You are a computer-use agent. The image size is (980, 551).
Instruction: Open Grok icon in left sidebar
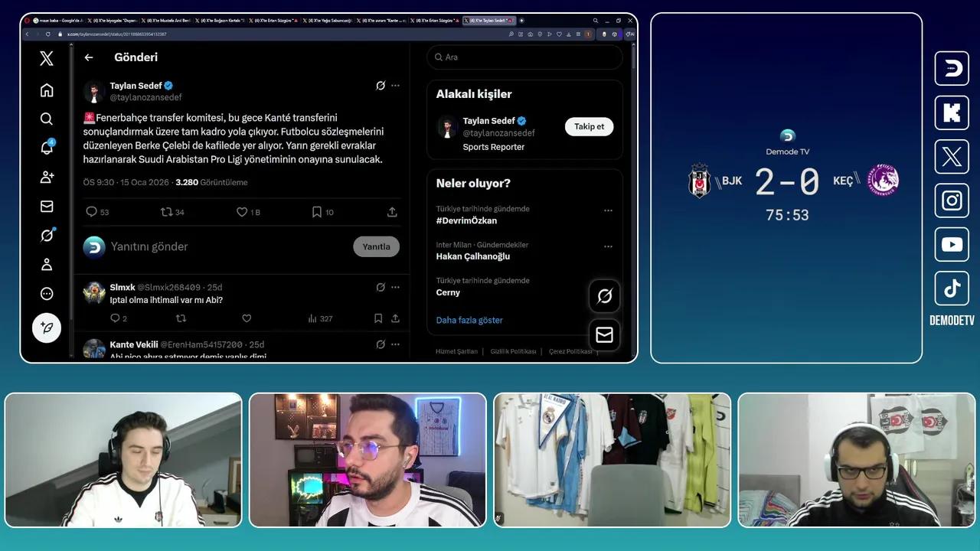tap(47, 235)
